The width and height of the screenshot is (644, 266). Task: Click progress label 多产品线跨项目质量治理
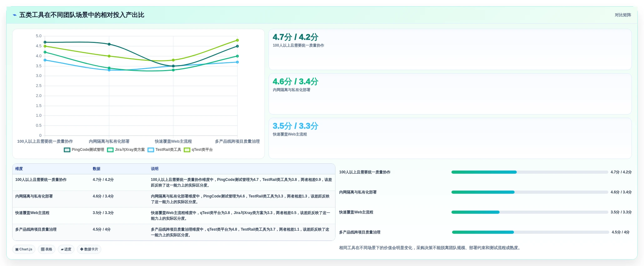pyautogui.click(x=360, y=232)
